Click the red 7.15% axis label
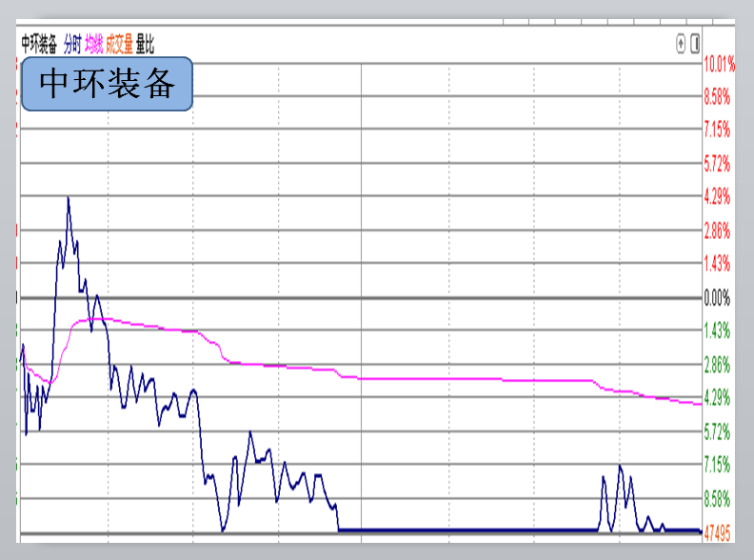The height and width of the screenshot is (560, 754). click(717, 130)
